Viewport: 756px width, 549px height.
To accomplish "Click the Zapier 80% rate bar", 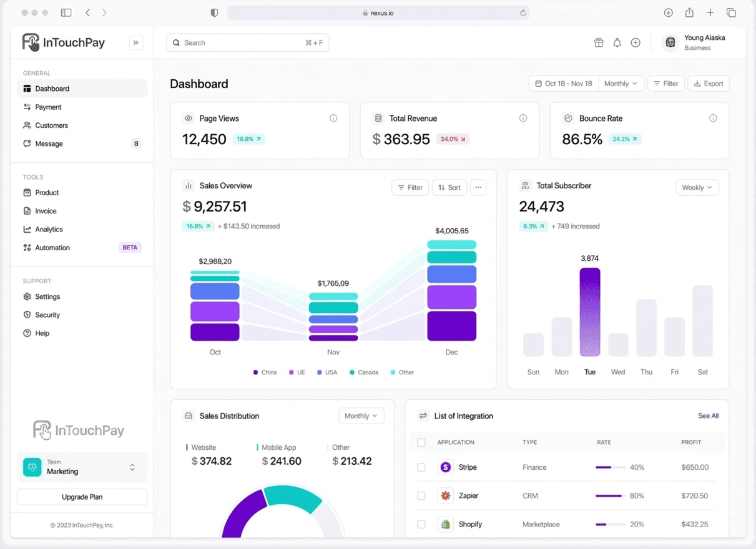I will point(611,496).
